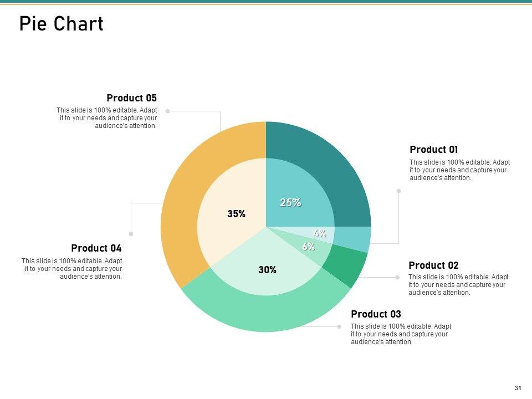Image resolution: width=532 pixels, height=399 pixels.
Task: Click the "Pie Chart" slide title
Action: tap(61, 24)
